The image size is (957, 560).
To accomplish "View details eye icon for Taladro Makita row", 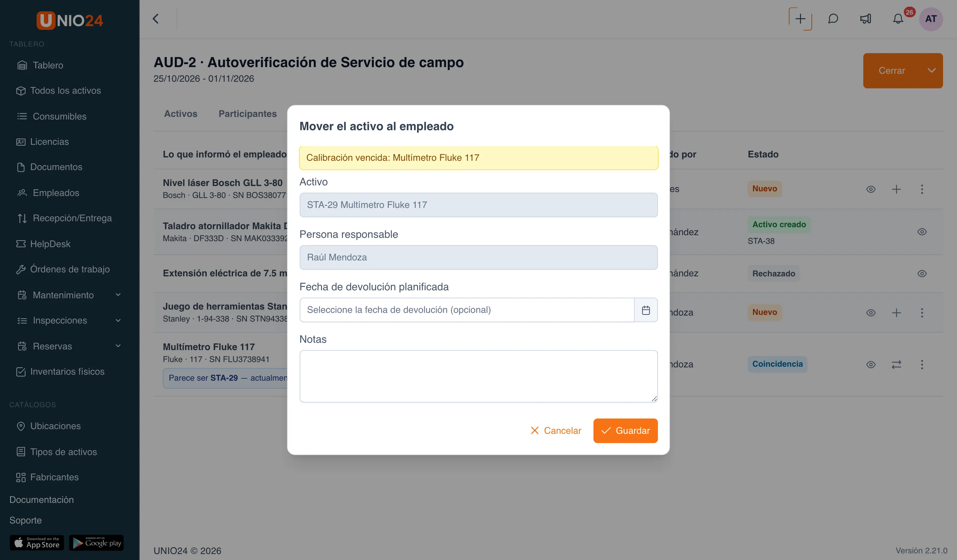I will point(922,232).
